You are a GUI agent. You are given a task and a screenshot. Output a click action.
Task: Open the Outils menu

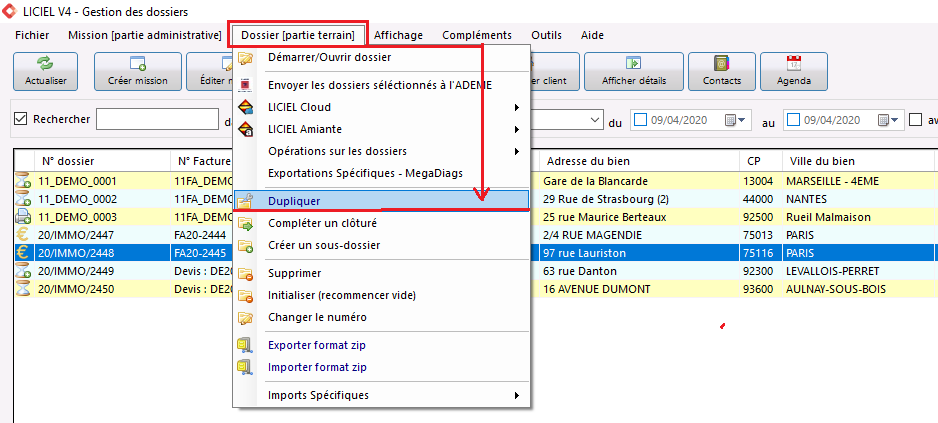(546, 35)
